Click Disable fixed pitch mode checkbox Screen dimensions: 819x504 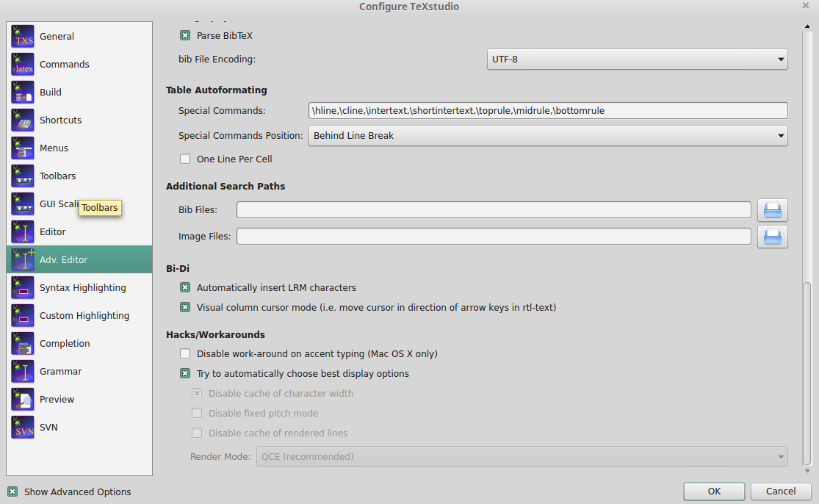[x=197, y=413]
